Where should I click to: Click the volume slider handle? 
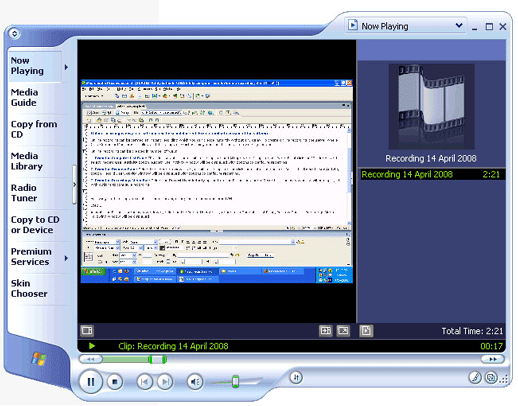(236, 382)
